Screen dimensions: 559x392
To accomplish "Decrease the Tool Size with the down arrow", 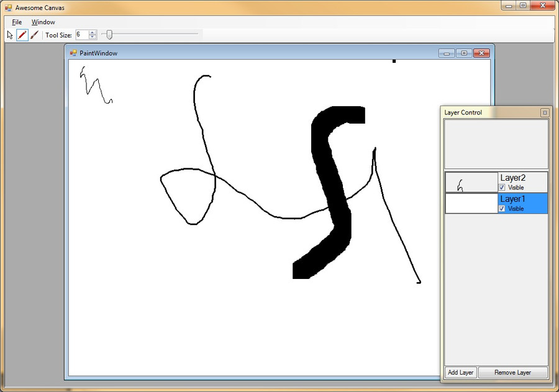I will click(x=93, y=37).
